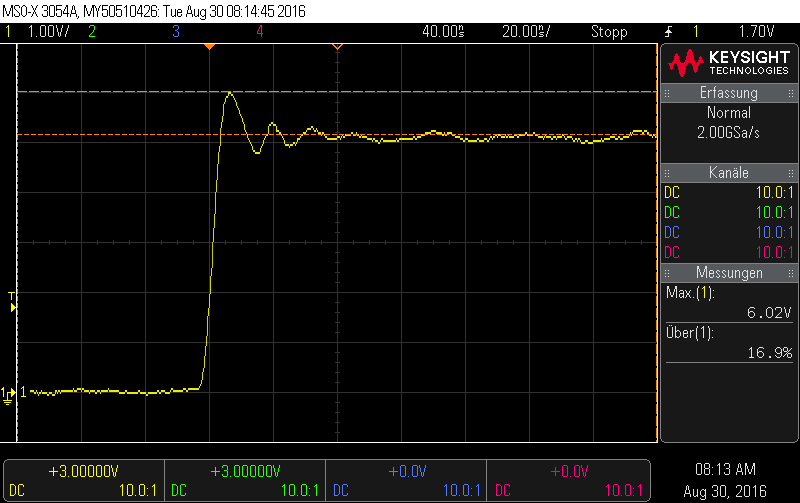Click the 6.02V measurement value
This screenshot has height=503, width=800.
tap(769, 313)
